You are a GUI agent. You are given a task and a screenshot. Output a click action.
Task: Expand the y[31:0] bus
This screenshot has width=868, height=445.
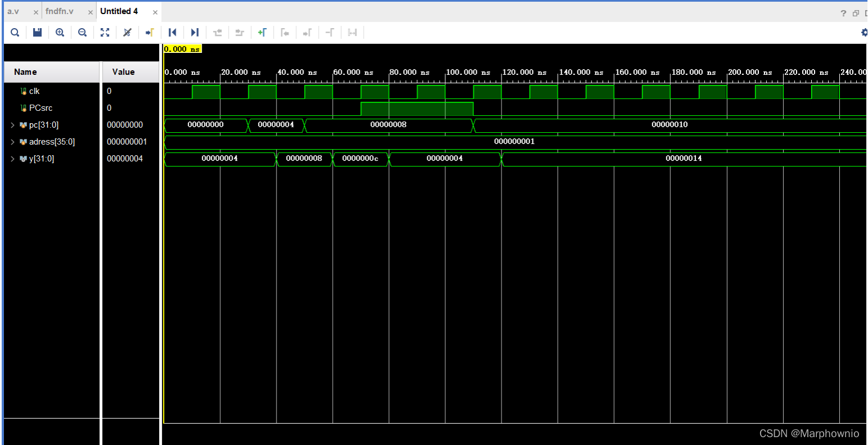pos(12,159)
